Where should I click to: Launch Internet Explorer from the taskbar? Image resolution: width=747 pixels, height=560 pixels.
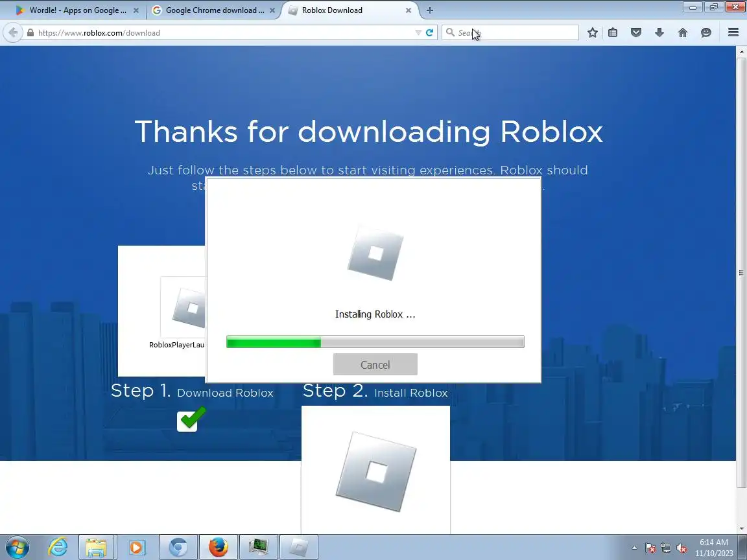(58, 547)
